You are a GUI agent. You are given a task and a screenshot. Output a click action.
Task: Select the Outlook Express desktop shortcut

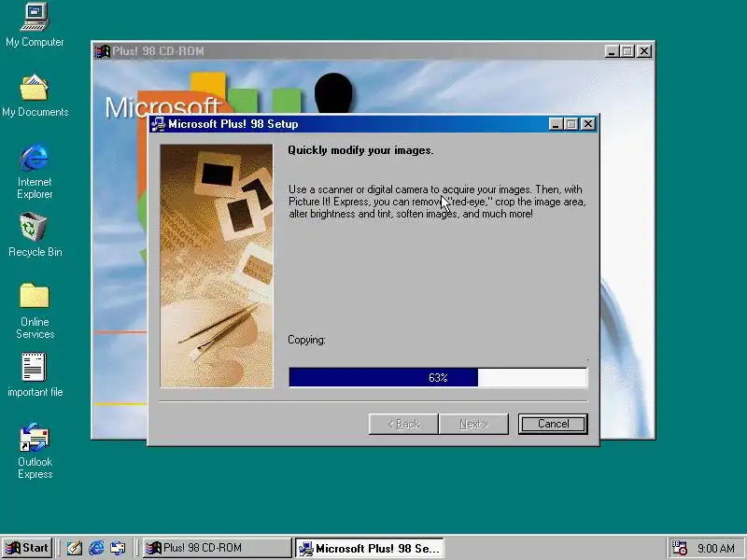35,451
